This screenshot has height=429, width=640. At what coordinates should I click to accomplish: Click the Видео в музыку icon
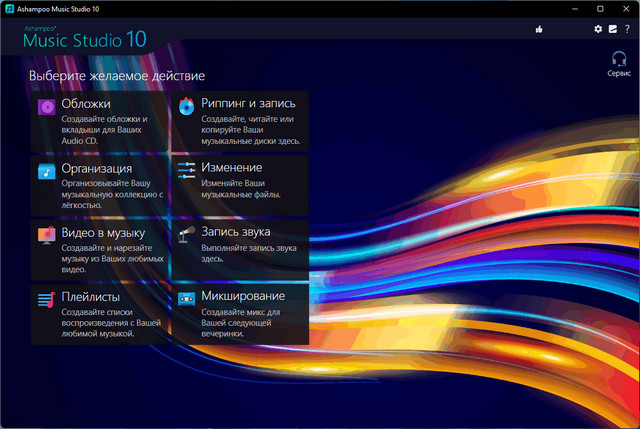click(x=46, y=236)
